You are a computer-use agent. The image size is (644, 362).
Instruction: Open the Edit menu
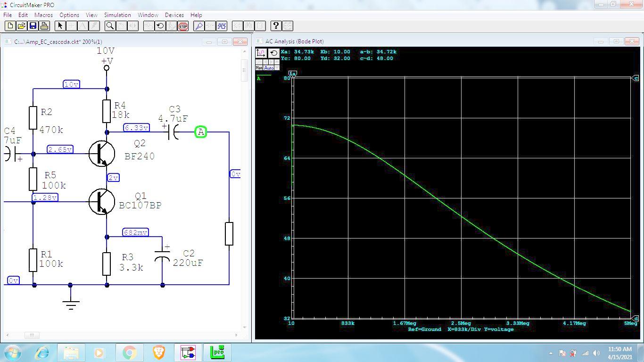pyautogui.click(x=23, y=15)
